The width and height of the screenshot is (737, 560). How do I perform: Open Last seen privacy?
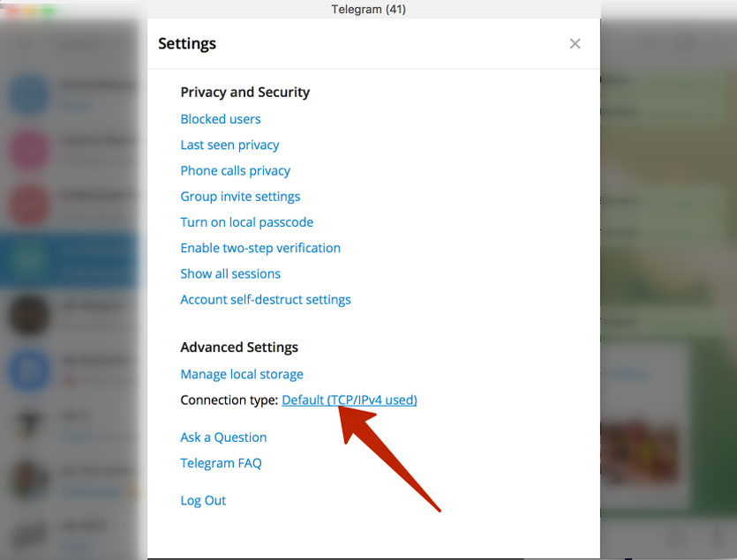point(229,145)
